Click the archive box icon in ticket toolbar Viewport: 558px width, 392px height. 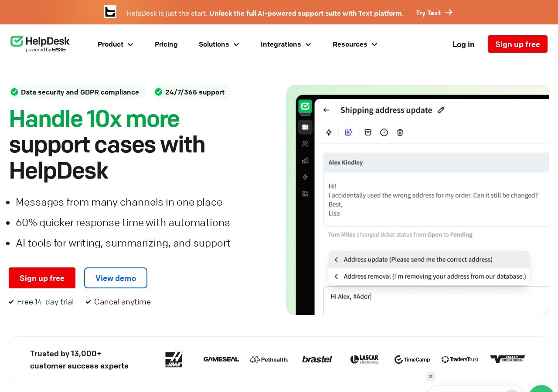tap(368, 132)
